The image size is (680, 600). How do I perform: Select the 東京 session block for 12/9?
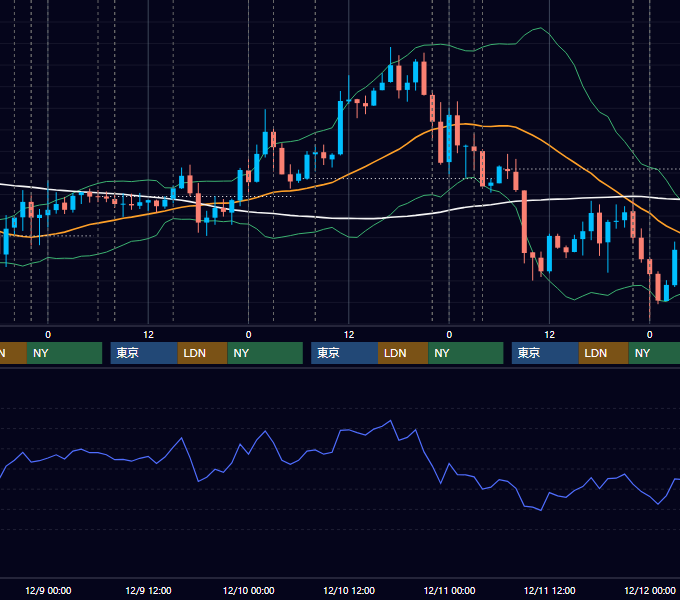coord(144,353)
